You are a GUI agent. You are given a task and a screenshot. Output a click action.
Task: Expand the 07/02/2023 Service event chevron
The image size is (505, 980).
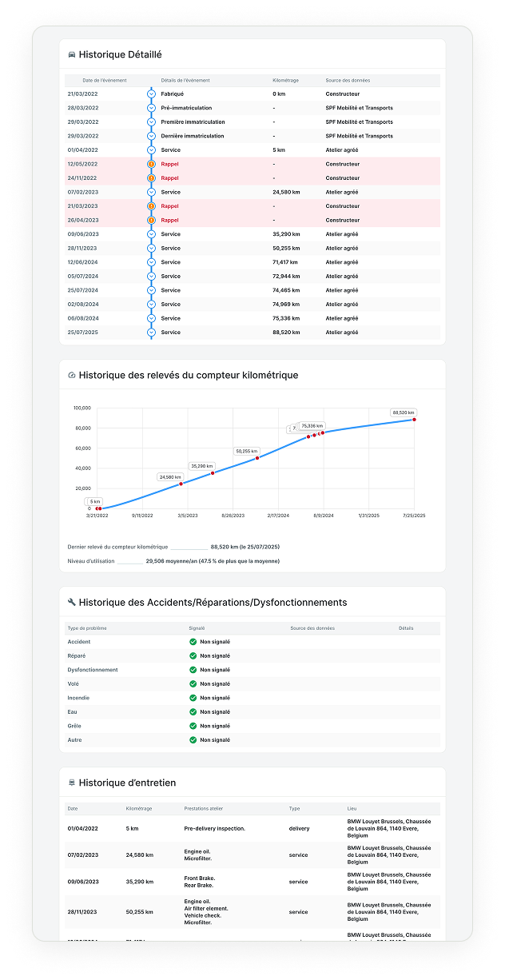click(x=151, y=192)
